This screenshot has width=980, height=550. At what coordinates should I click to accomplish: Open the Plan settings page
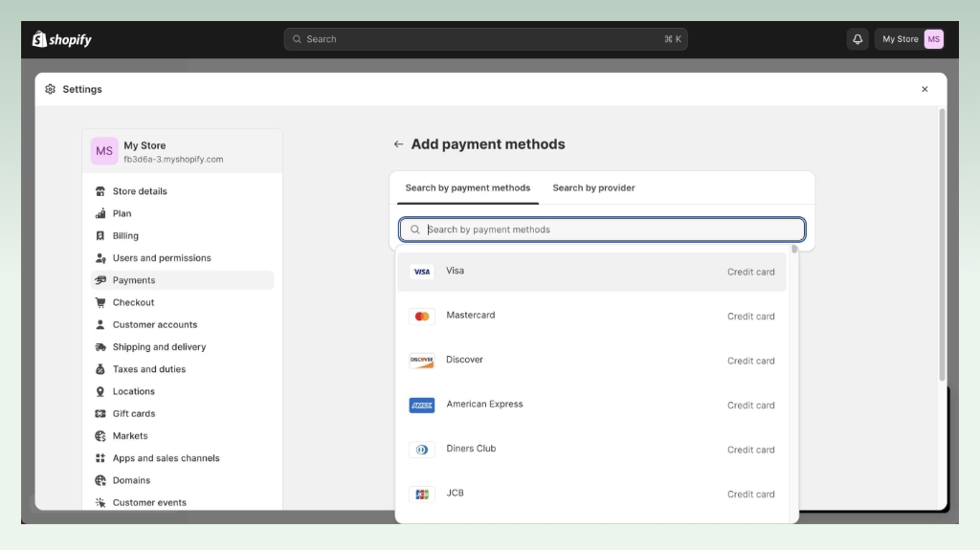pos(182,213)
